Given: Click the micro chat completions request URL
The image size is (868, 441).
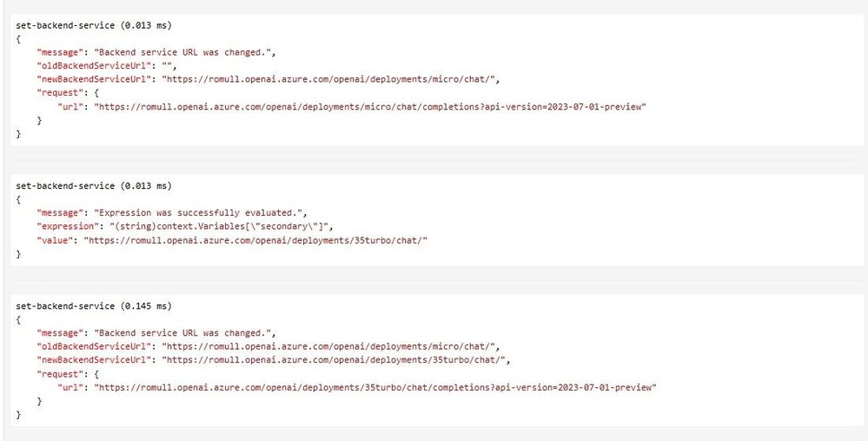Looking at the screenshot, I should [x=370, y=106].
